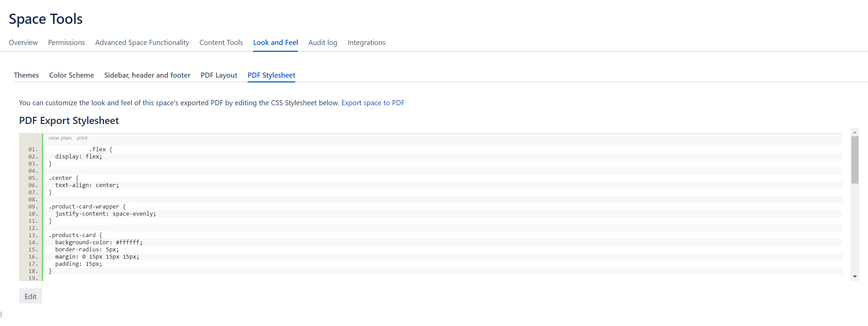Select the PDF Layout sub-tab
Screen dimensions: 868x326
pyautogui.click(x=219, y=75)
